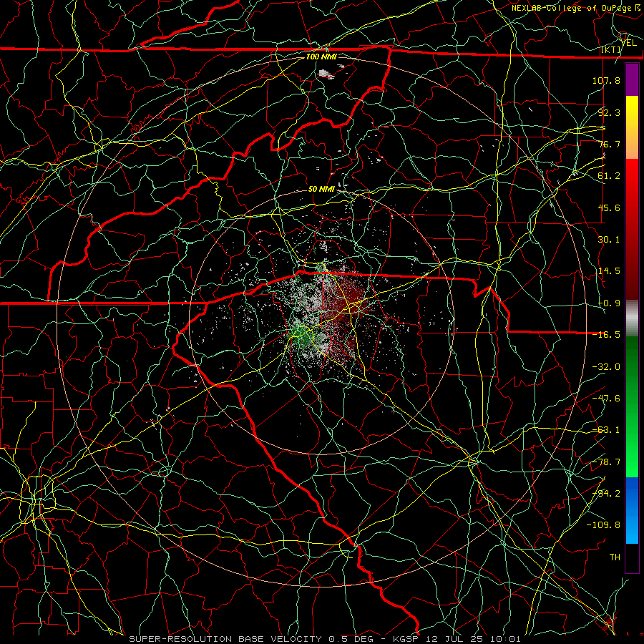Click the -78.7 value on the velocity scale
Image resolution: width=644 pixels, height=644 pixels.
coord(606,462)
